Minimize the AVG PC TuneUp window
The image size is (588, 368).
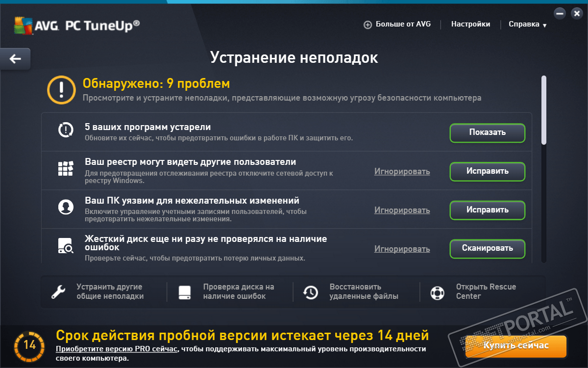pos(560,13)
